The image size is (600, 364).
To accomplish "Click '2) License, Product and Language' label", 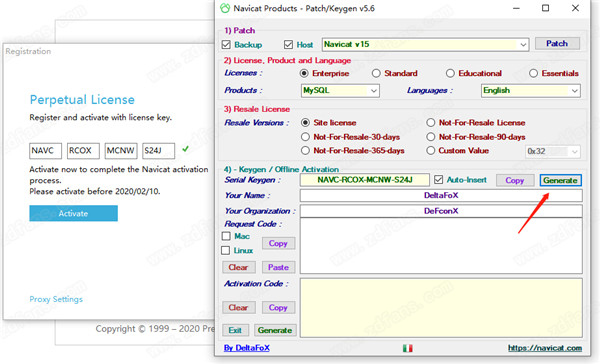I will coord(287,60).
